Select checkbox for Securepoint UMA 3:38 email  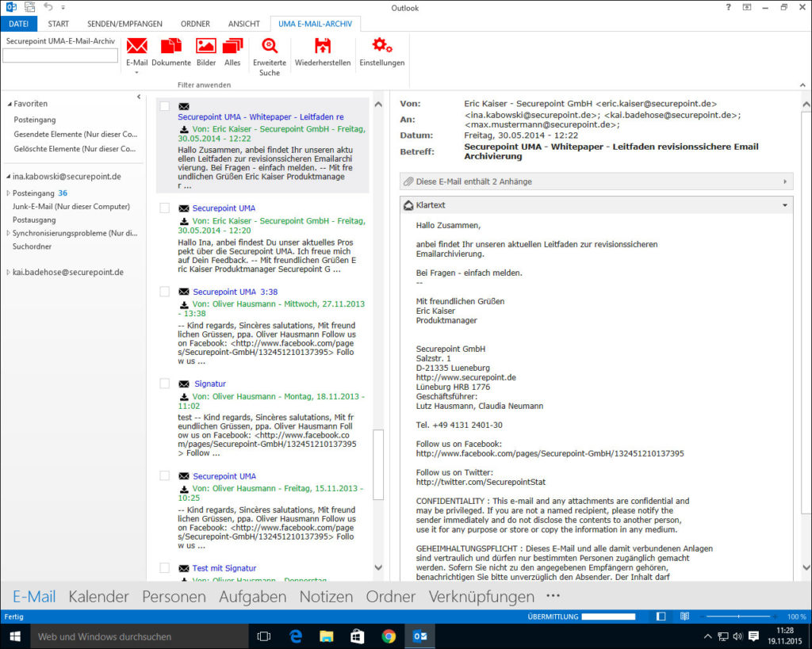pyautogui.click(x=165, y=292)
